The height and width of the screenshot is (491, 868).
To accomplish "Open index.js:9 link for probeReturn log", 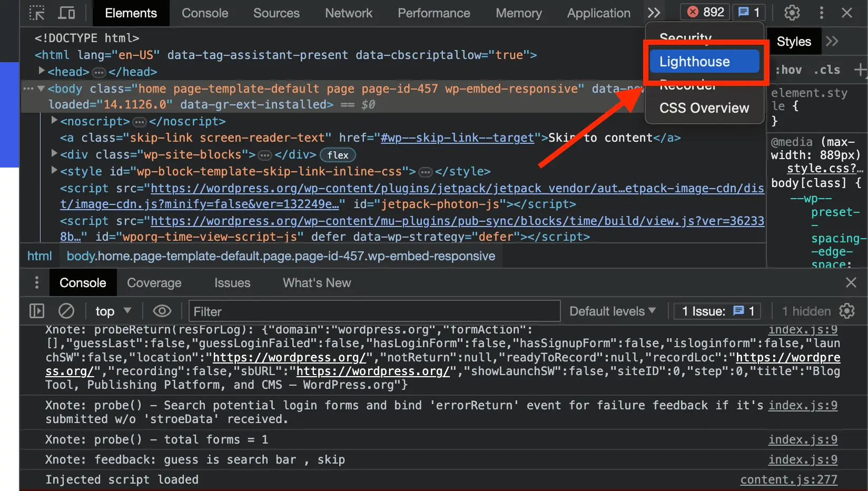I will (803, 330).
